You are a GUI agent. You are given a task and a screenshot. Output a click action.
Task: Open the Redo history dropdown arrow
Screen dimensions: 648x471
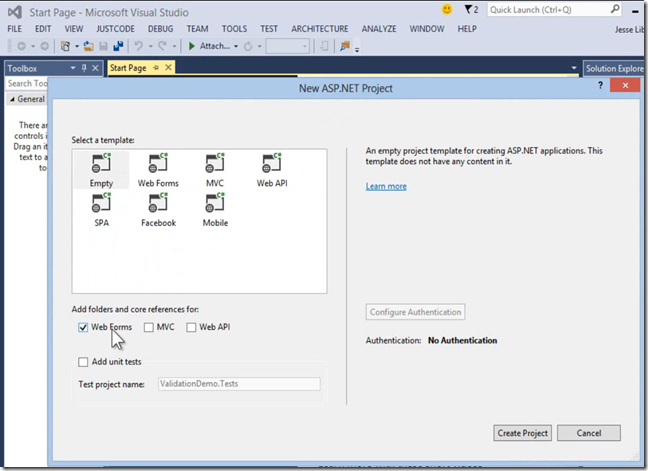(x=174, y=46)
